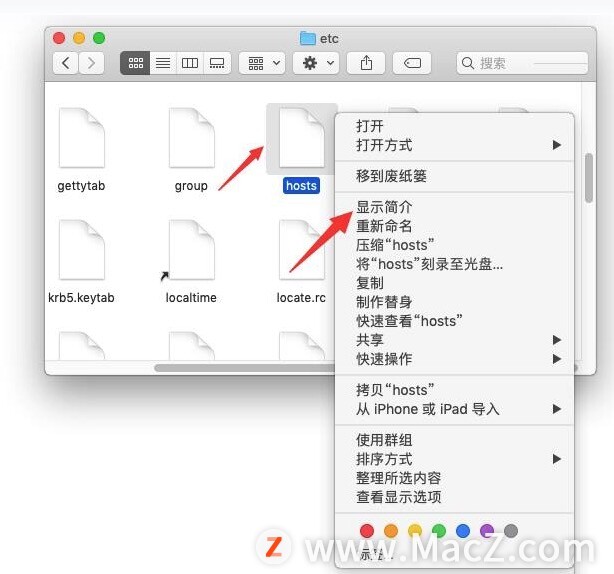Expand the 快速操作 submenu
The image size is (614, 574).
(454, 359)
